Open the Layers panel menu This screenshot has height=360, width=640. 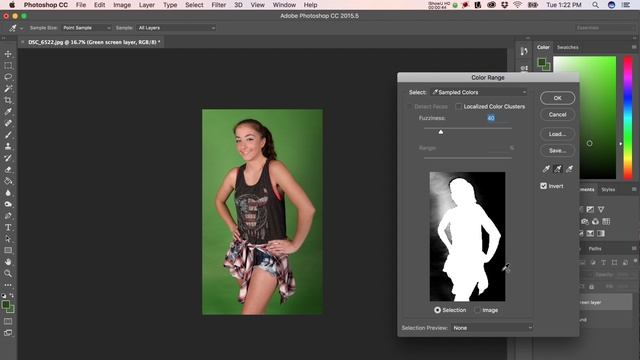[x=634, y=248]
